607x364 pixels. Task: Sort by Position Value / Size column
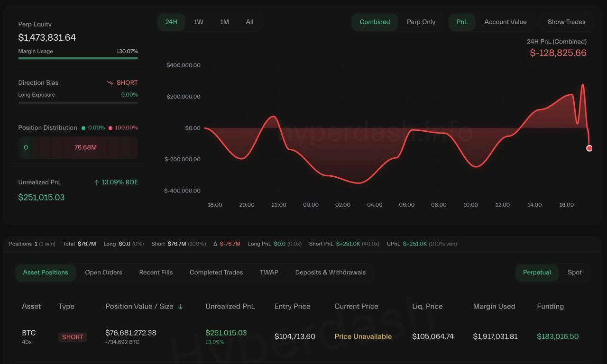click(x=139, y=307)
